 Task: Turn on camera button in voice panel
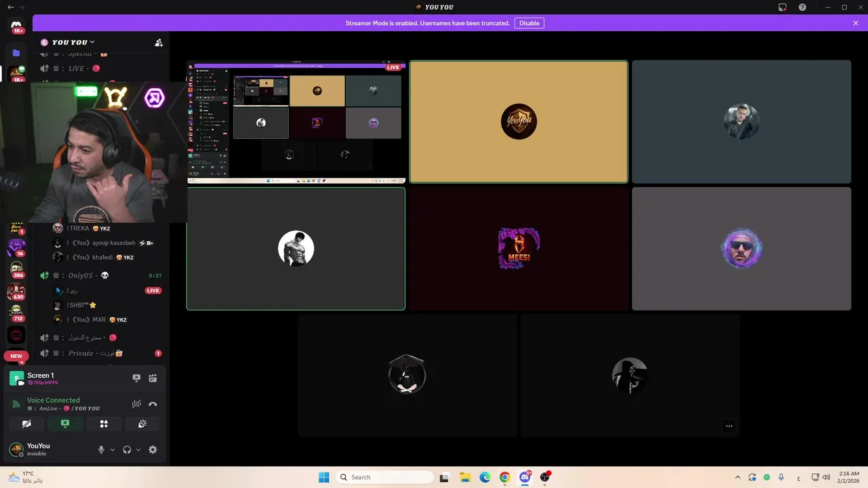[x=26, y=424]
